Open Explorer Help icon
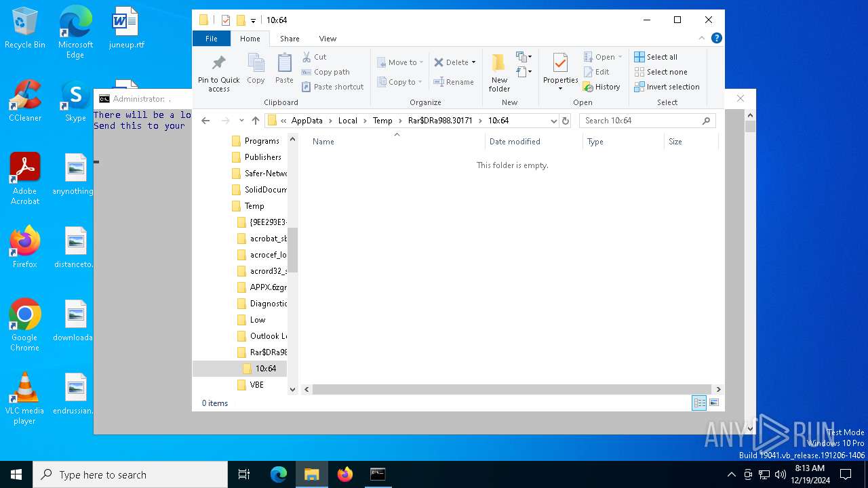This screenshot has width=868, height=488. point(716,39)
